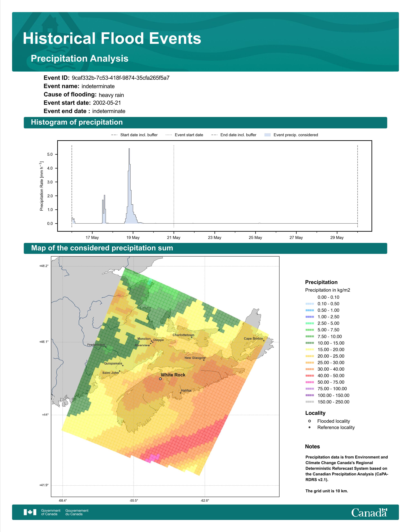
Task: Click the Flooded locality legend circle symbol
Action: pos(309,421)
